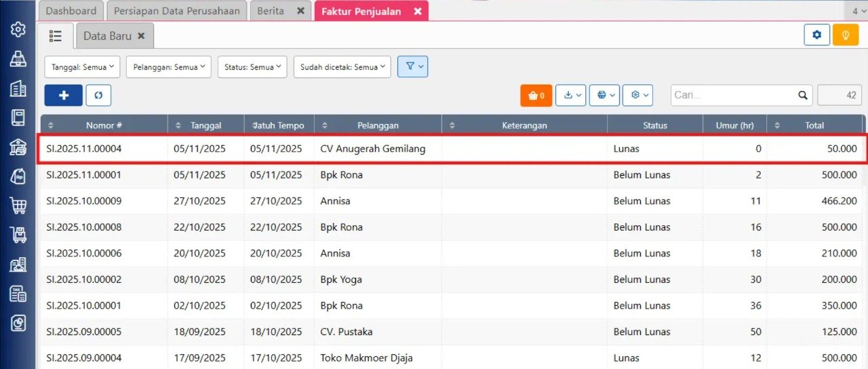The width and height of the screenshot is (868, 369).
Task: Open the download export dropdown
Action: point(570,96)
